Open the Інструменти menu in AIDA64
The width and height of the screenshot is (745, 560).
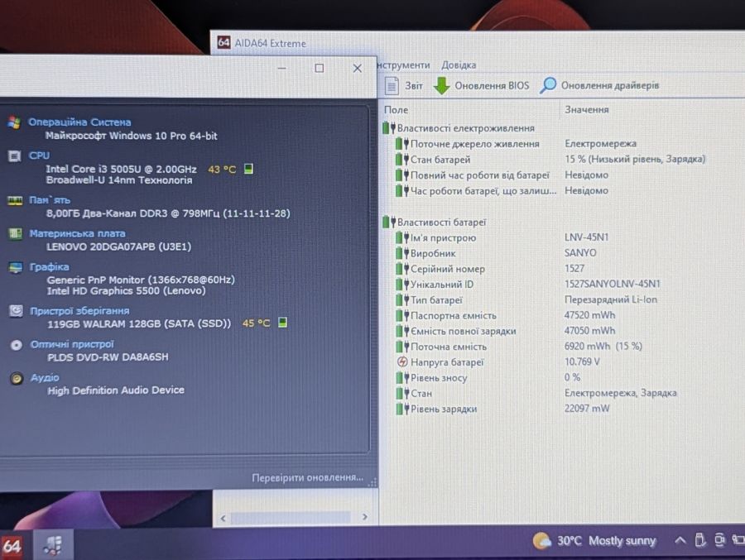point(403,65)
